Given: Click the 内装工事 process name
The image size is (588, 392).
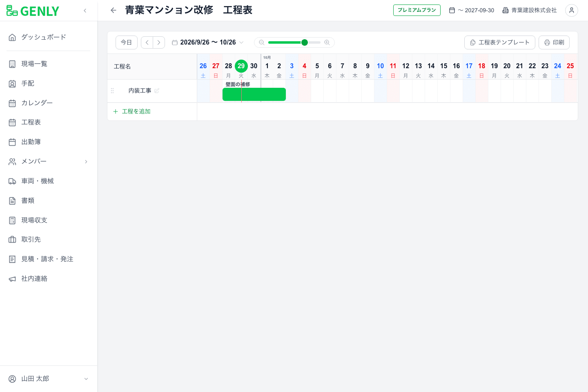Looking at the screenshot, I should pyautogui.click(x=140, y=91).
